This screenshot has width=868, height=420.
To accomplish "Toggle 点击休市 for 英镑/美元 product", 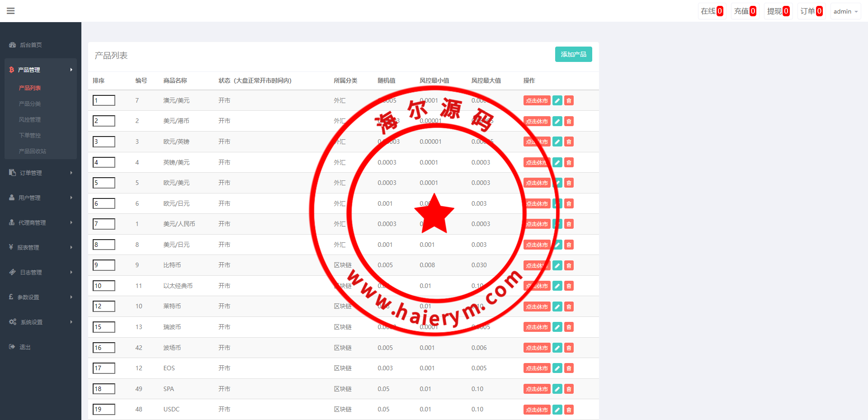I will (x=537, y=162).
